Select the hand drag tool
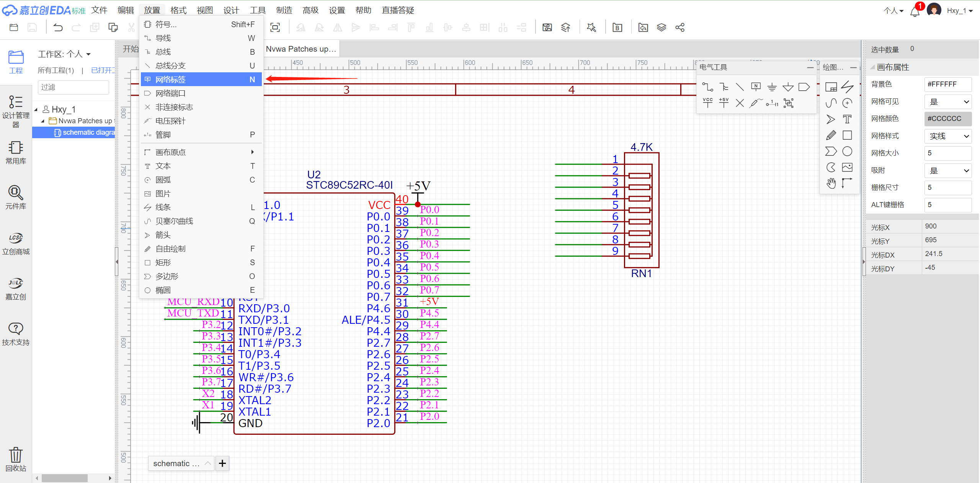The image size is (980, 483). point(831,183)
